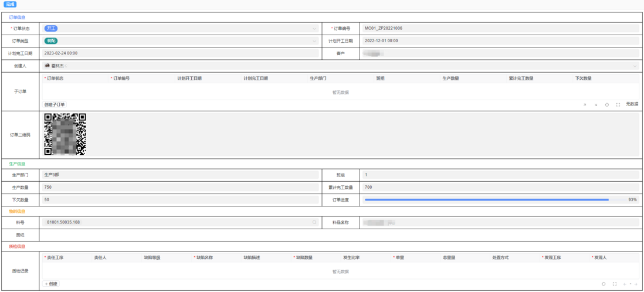644x292 pixels.
Task: Click the 霍林杰 creator avatar tag
Action: point(55,66)
